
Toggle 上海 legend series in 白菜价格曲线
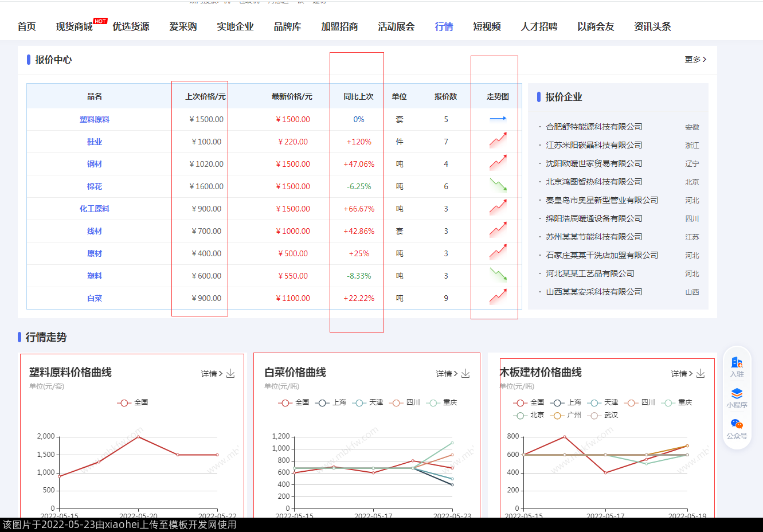[x=331, y=402]
